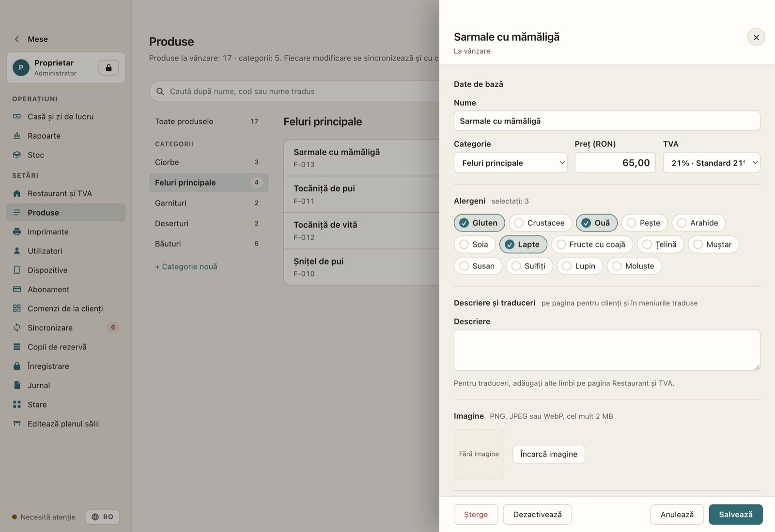Open Rapoarte via its bar chart icon
The image size is (775, 532).
pyautogui.click(x=17, y=136)
